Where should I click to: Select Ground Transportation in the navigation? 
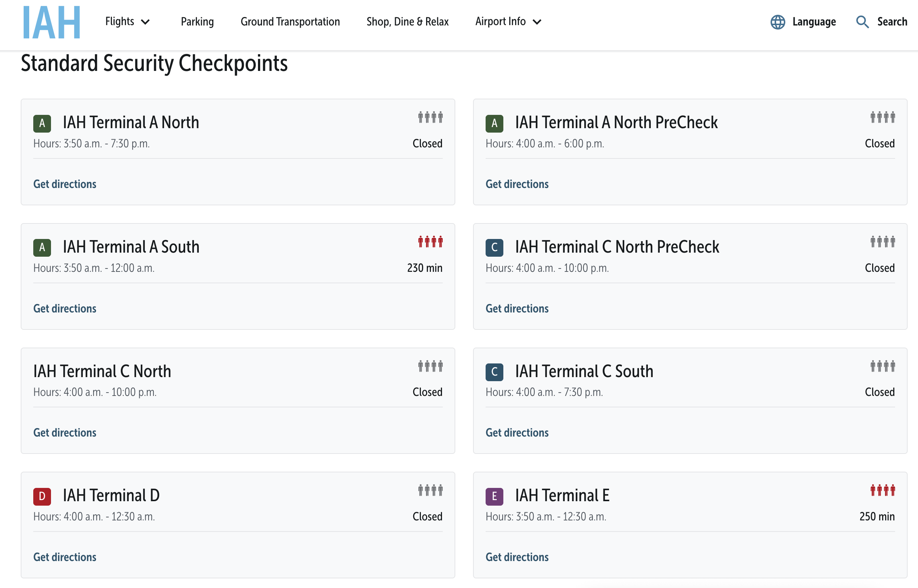(x=290, y=22)
